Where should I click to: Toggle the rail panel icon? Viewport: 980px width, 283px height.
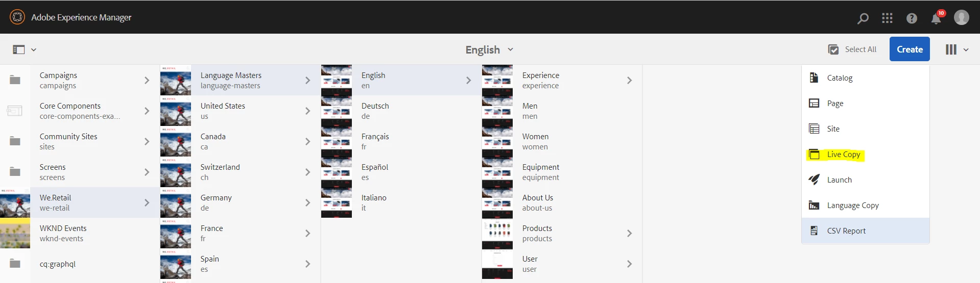click(x=19, y=49)
